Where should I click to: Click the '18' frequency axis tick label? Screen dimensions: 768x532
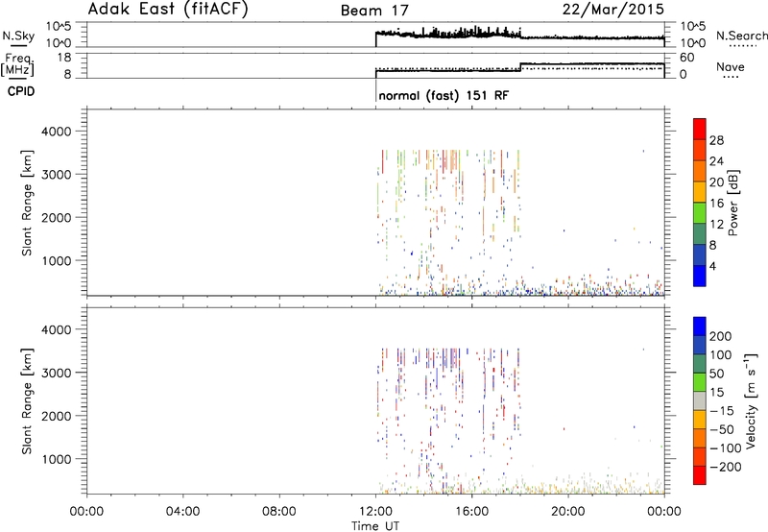64,58
